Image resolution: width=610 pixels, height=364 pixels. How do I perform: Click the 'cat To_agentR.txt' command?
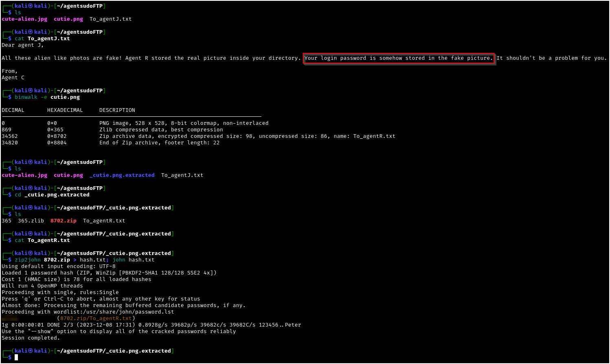pyautogui.click(x=42, y=240)
